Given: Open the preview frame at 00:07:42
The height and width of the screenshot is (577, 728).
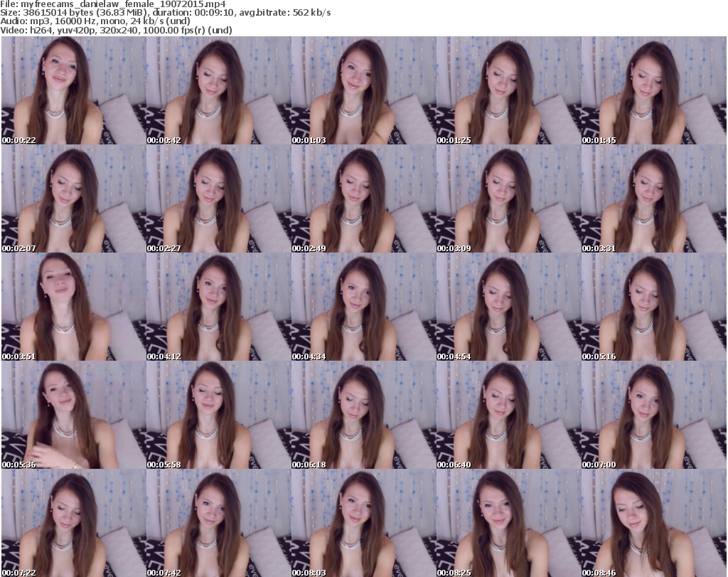Looking at the screenshot, I should pos(219,523).
